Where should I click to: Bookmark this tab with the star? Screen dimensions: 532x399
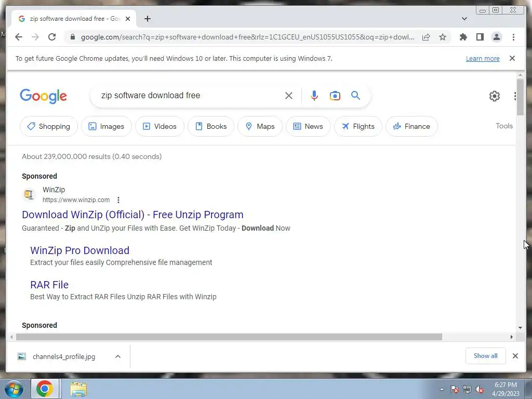point(443,37)
